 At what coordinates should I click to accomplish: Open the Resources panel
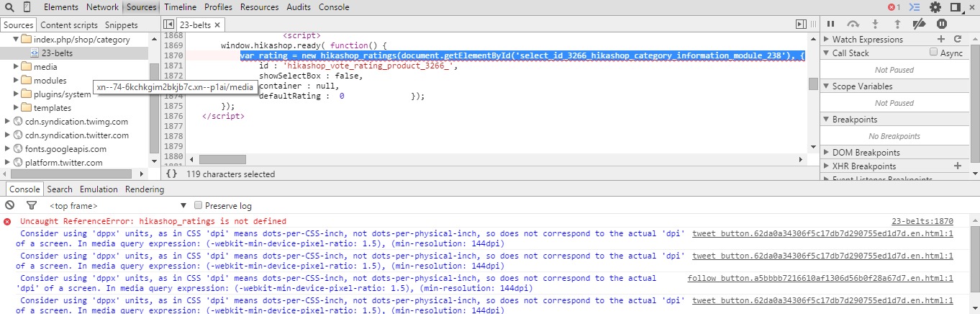pos(259,7)
